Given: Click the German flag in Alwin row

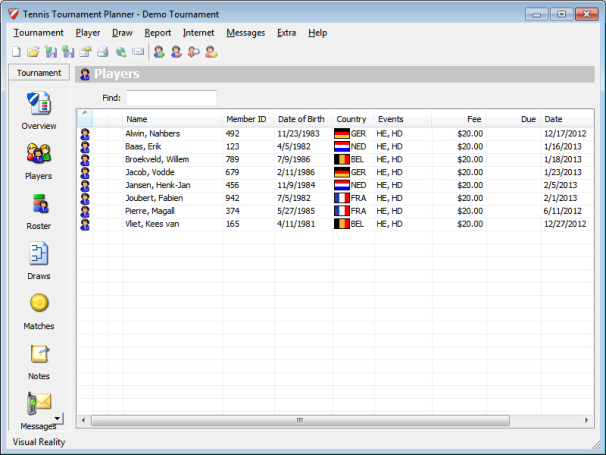Looking at the screenshot, I should pos(342,134).
